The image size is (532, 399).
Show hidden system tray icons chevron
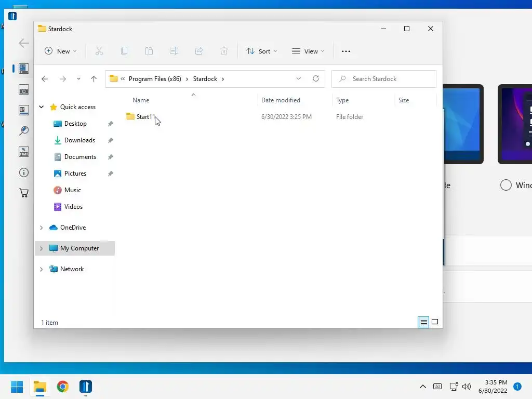[423, 387]
